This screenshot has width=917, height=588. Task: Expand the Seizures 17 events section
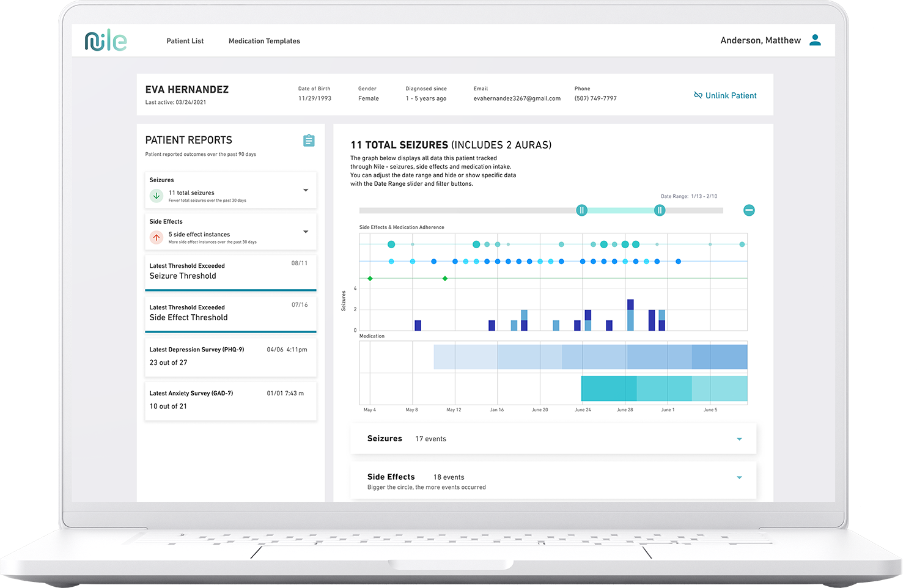pos(739,439)
